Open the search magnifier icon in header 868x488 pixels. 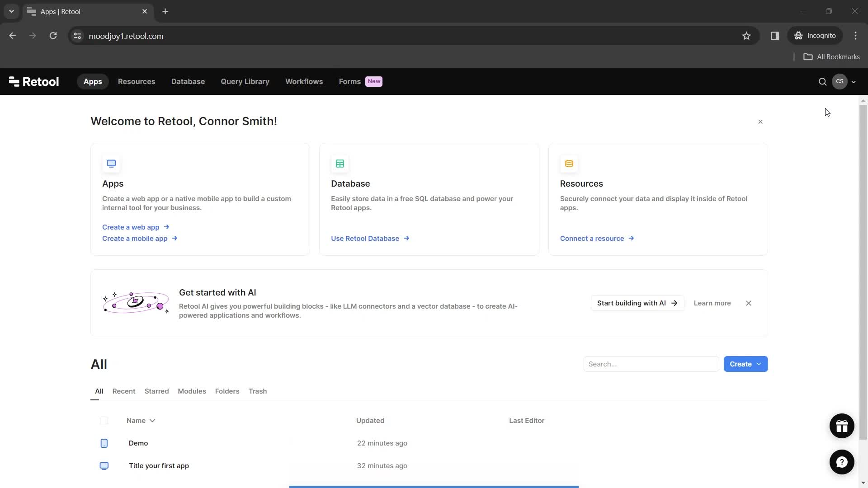822,82
